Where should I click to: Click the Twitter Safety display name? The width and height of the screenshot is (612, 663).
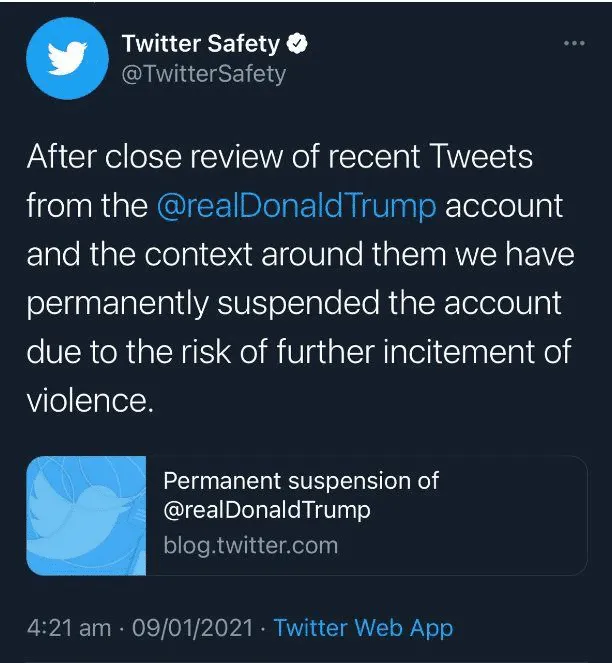(200, 44)
